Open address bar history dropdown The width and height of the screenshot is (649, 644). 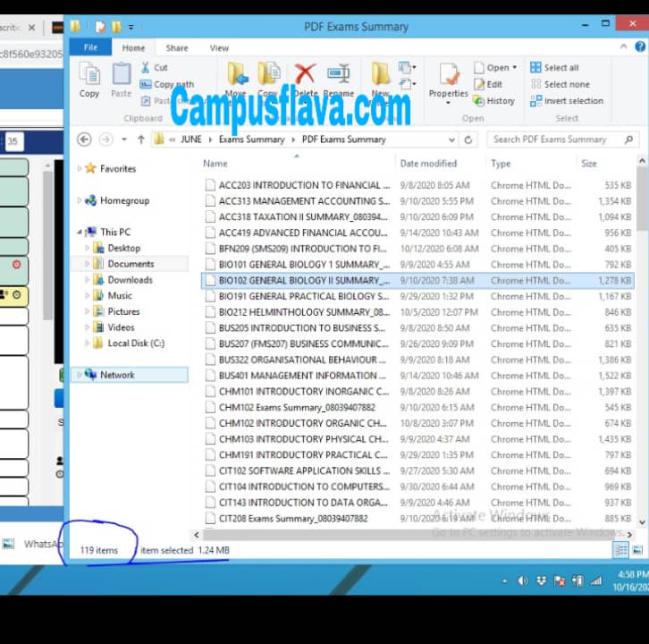451,140
